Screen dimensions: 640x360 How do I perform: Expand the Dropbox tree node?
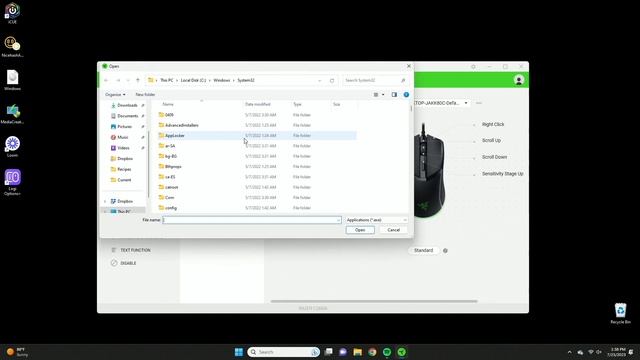[105, 201]
